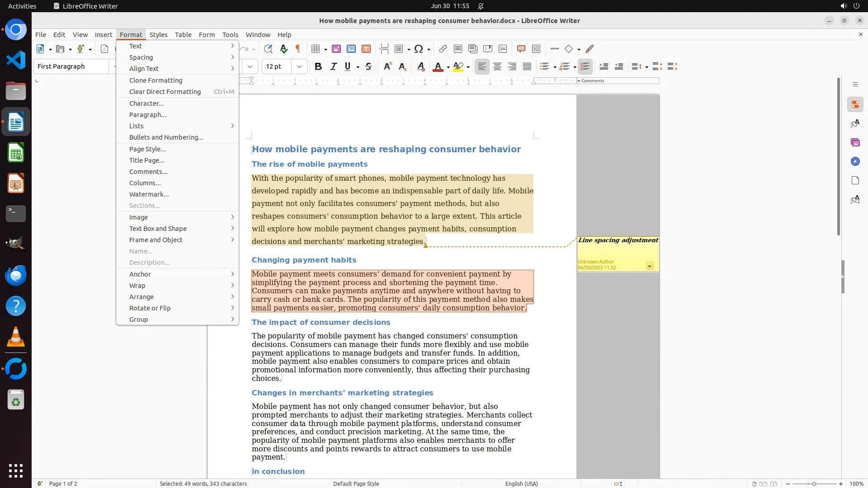This screenshot has height=488, width=868.
Task: Click the Superscript icon
Action: 387,66
